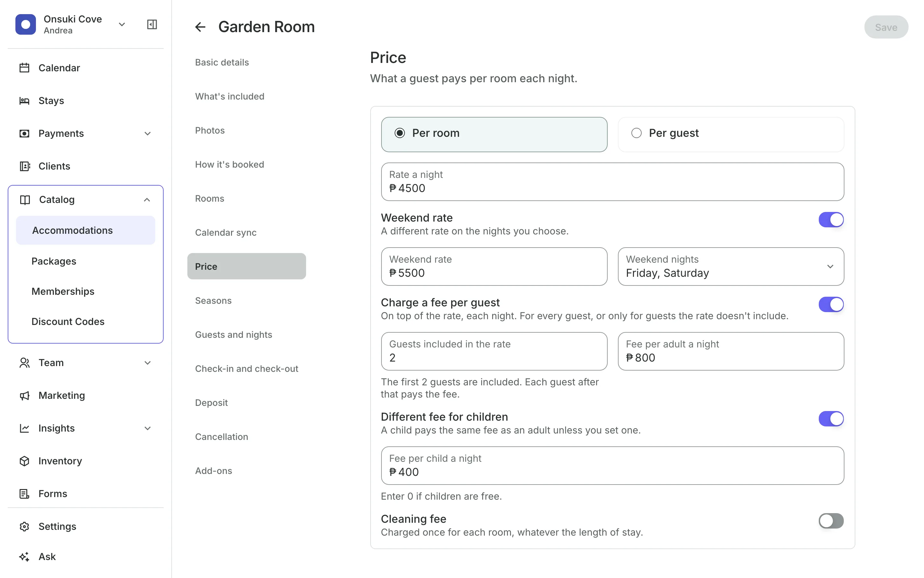Go back using the arrow beside Garden Room
Image resolution: width=924 pixels, height=578 pixels.
coord(200,27)
